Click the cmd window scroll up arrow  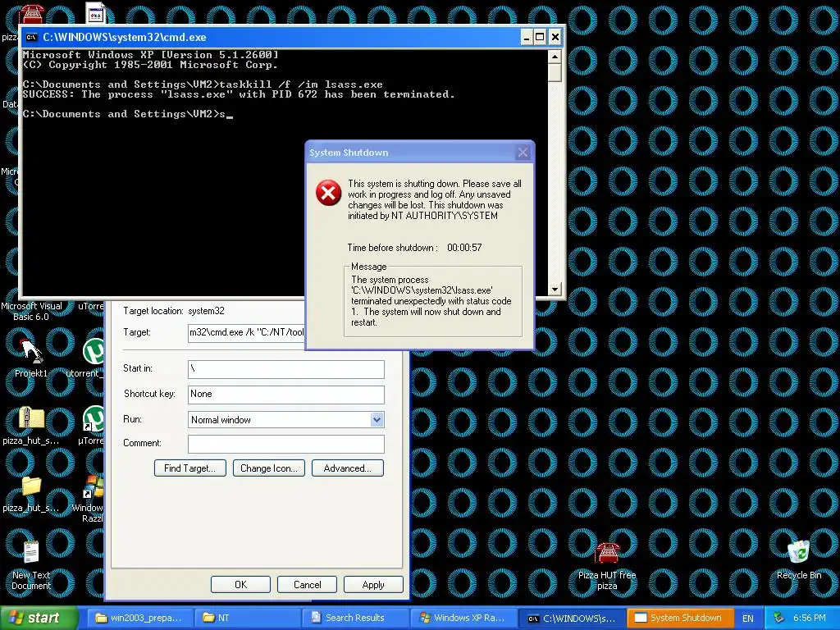pos(555,57)
